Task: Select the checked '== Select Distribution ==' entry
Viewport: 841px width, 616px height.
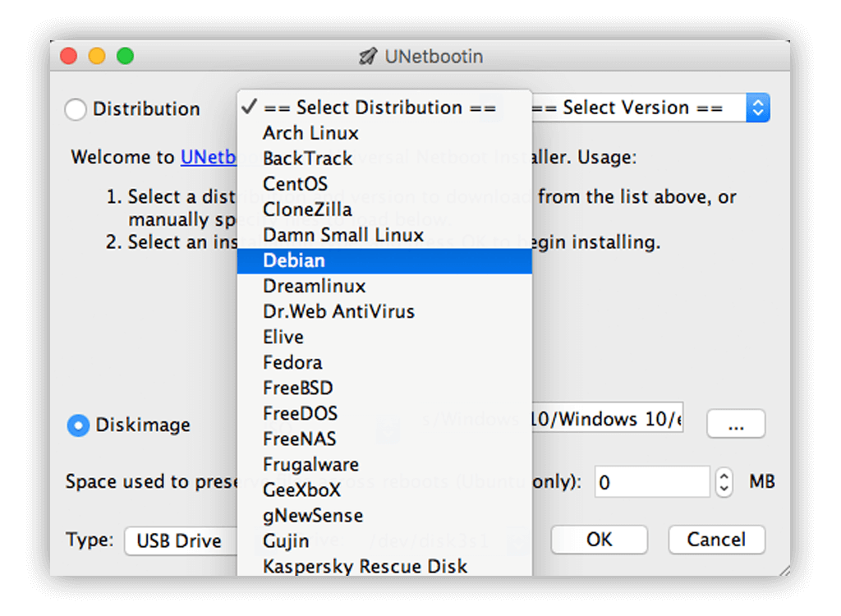Action: (384, 108)
